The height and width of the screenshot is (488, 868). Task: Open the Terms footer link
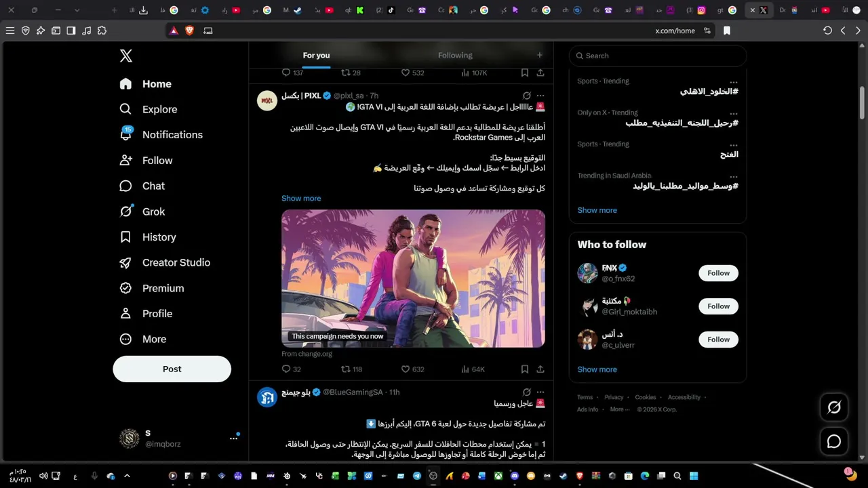[585, 397]
